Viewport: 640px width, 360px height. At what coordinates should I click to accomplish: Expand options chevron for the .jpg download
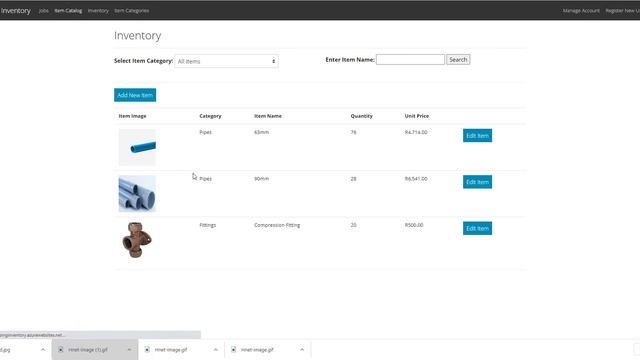(43, 350)
